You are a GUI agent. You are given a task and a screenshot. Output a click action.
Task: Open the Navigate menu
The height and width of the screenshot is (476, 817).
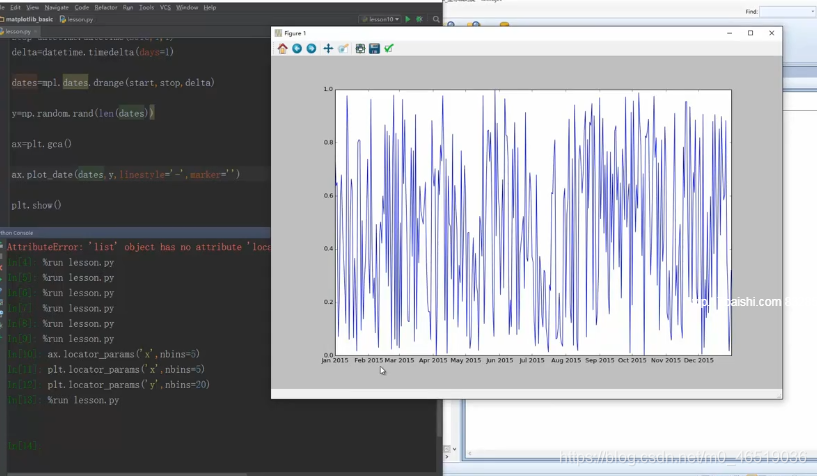click(x=56, y=7)
